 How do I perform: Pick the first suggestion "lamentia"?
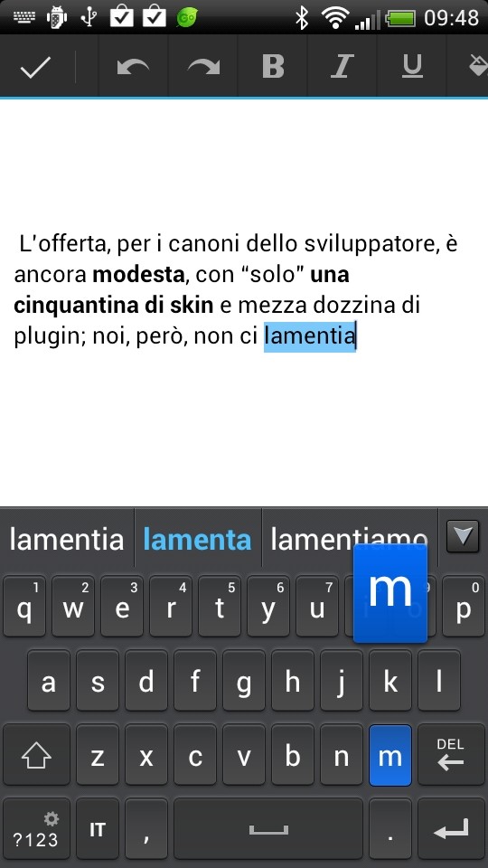pyautogui.click(x=66, y=539)
